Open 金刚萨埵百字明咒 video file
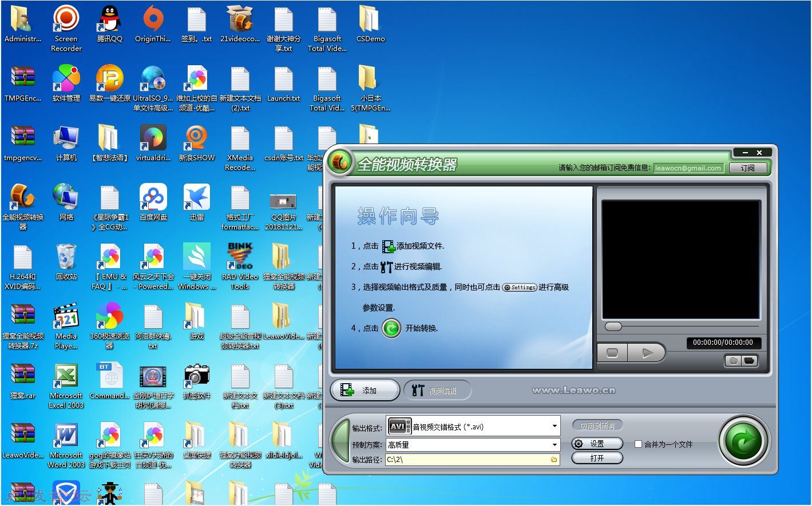Viewport: 812px width, 506px height. [153, 385]
